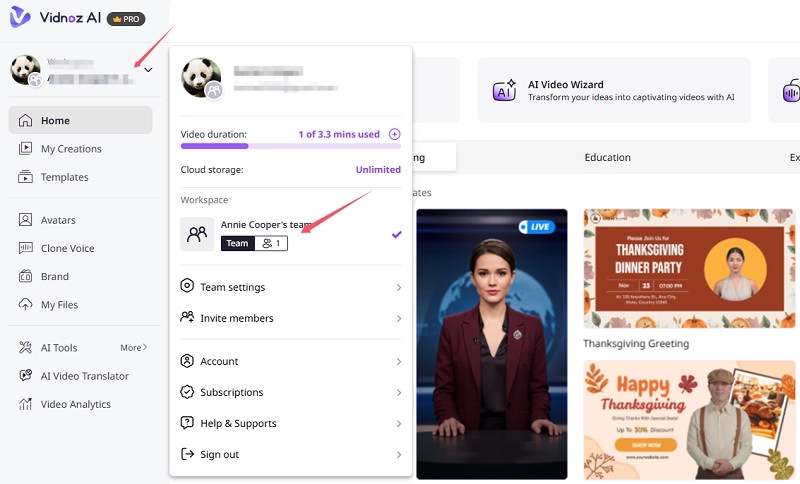This screenshot has height=484, width=800.
Task: Click the video duration progress bar
Action: (x=290, y=146)
